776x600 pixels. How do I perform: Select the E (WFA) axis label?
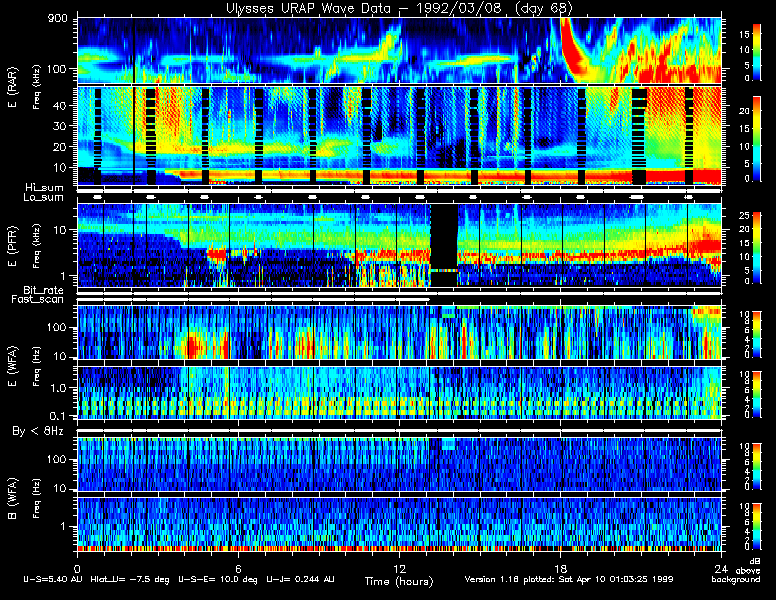tap(13, 366)
